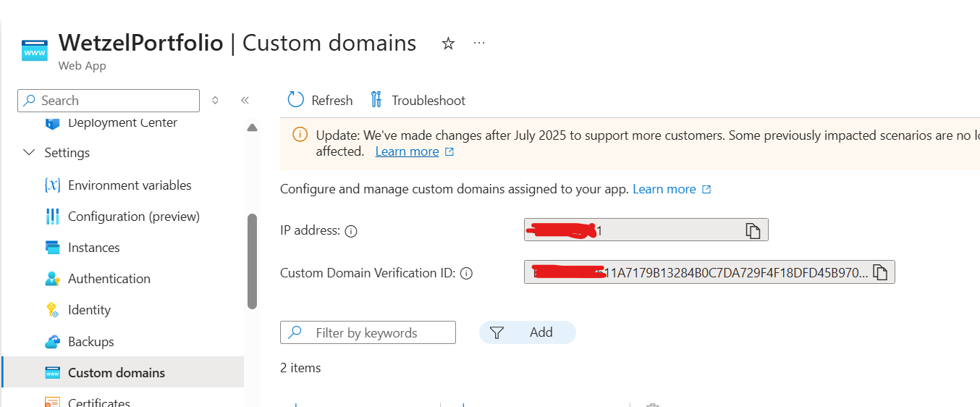Click the sidebar vertical scrollbar thumb

252,261
